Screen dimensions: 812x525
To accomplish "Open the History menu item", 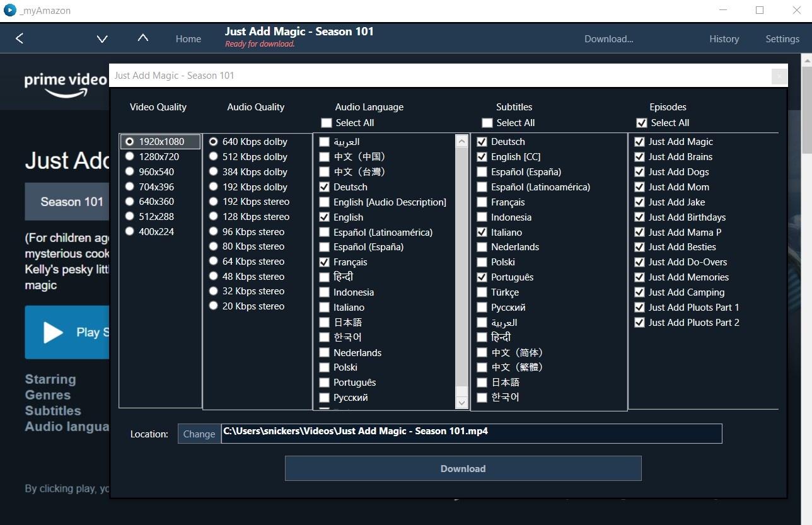I will pyautogui.click(x=724, y=39).
